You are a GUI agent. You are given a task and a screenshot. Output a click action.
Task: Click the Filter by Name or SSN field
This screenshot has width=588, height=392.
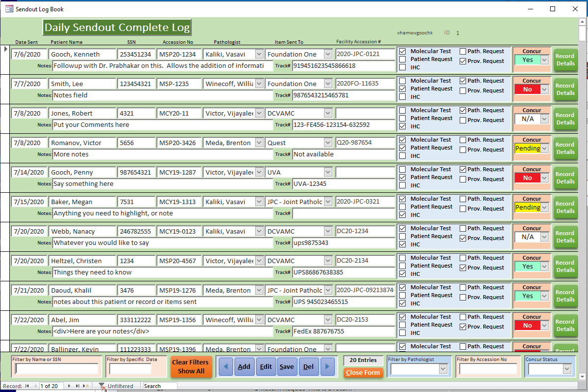[57, 369]
